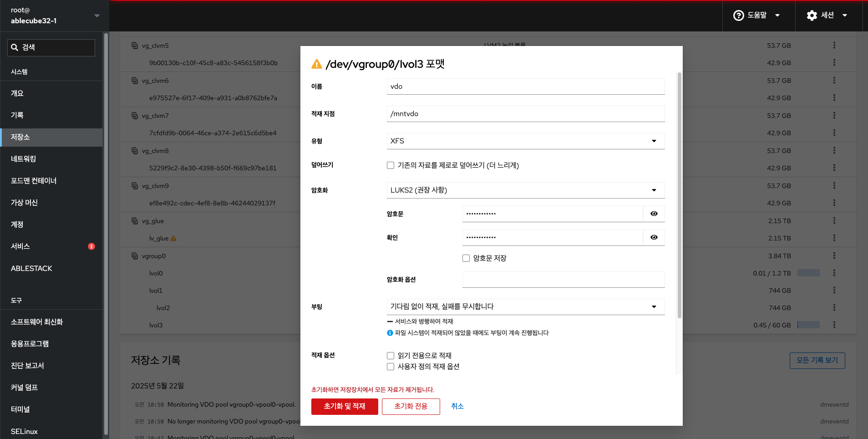Click the 도움말 help question-mark icon

(738, 15)
